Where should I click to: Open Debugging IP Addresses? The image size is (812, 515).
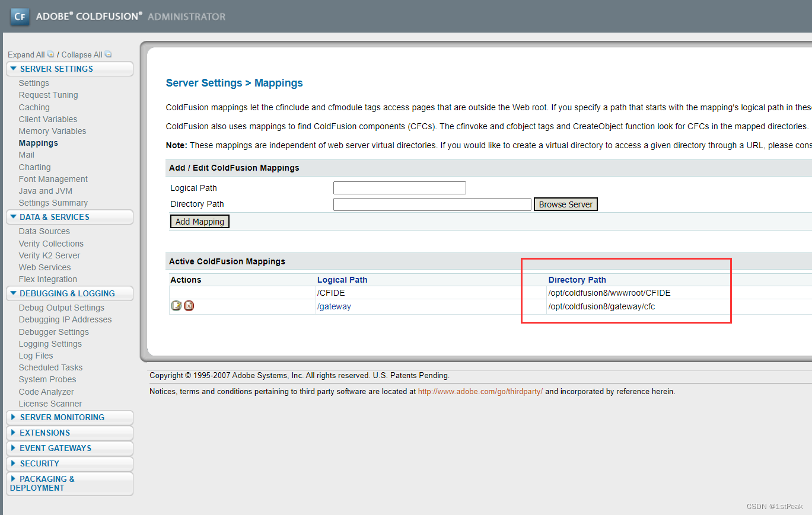65,319
